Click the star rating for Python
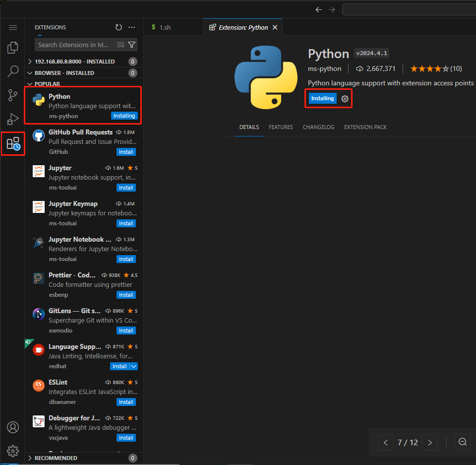Image resolution: width=476 pixels, height=465 pixels. tap(436, 68)
